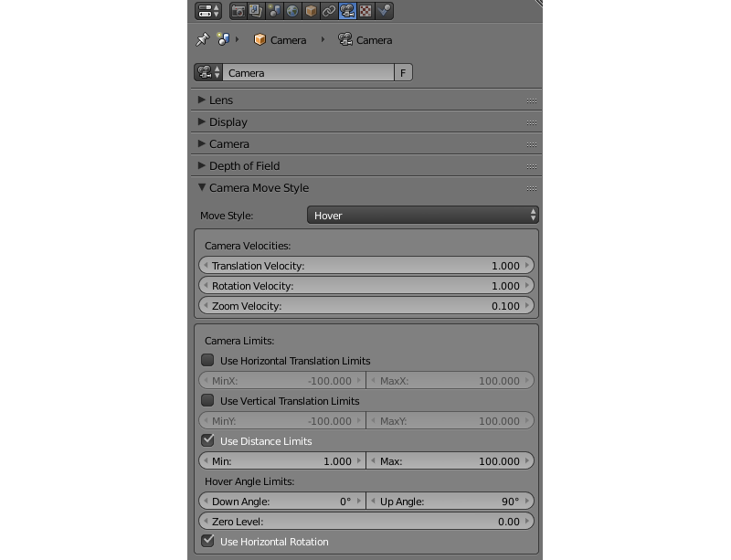Click the Down Angle field
Viewport: 731px width, 560px height.
pos(282,501)
